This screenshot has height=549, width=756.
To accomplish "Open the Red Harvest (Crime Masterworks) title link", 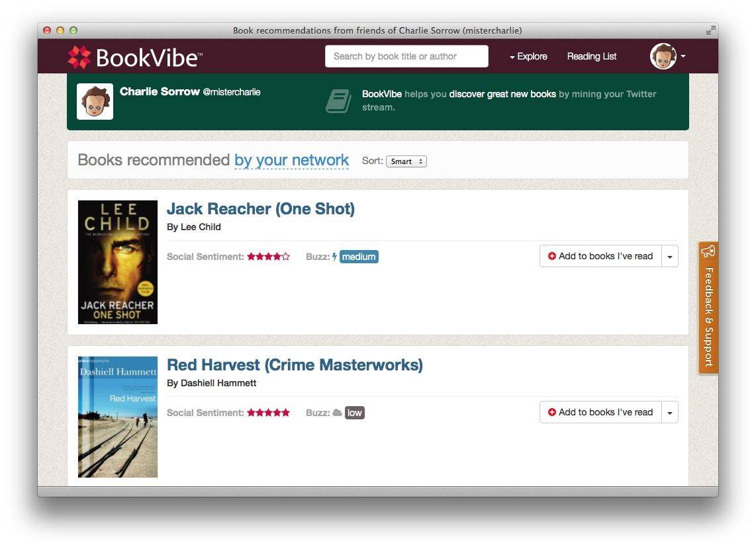I will 295,364.
